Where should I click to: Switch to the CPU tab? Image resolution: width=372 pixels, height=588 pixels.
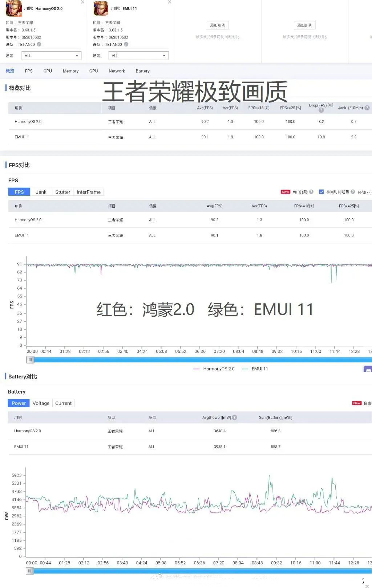[48, 71]
